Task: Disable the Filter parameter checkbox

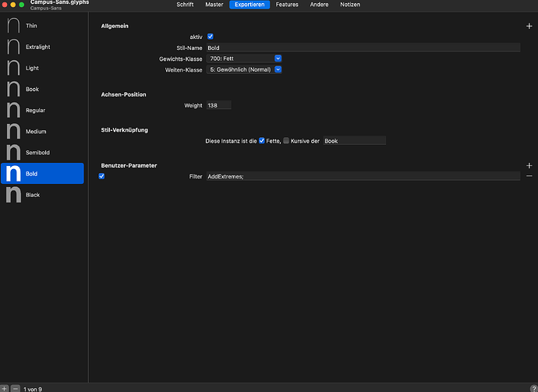Action: [x=102, y=176]
